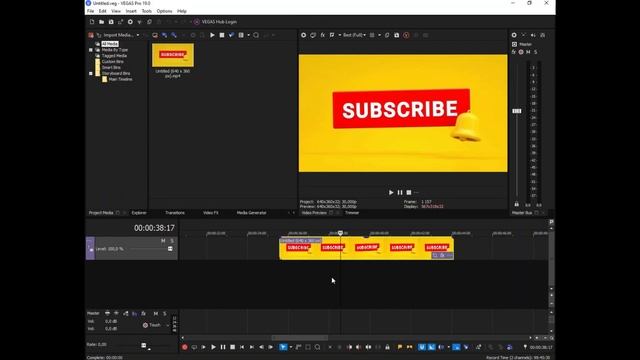640x360 pixels.
Task: Click the VEGAS Hub Login button
Action: pos(216,22)
